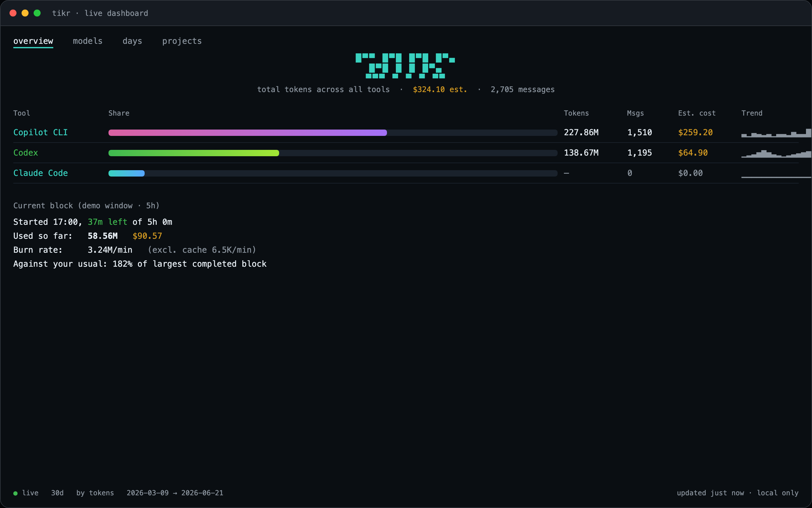812x508 pixels.
Task: Click the Trend column header
Action: [x=752, y=113]
